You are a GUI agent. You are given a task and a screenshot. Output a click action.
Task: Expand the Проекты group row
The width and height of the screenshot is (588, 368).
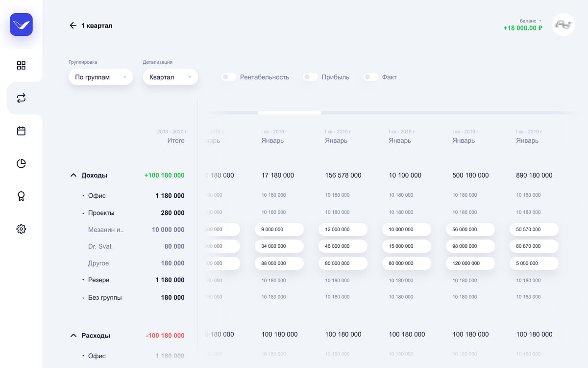[83, 213]
